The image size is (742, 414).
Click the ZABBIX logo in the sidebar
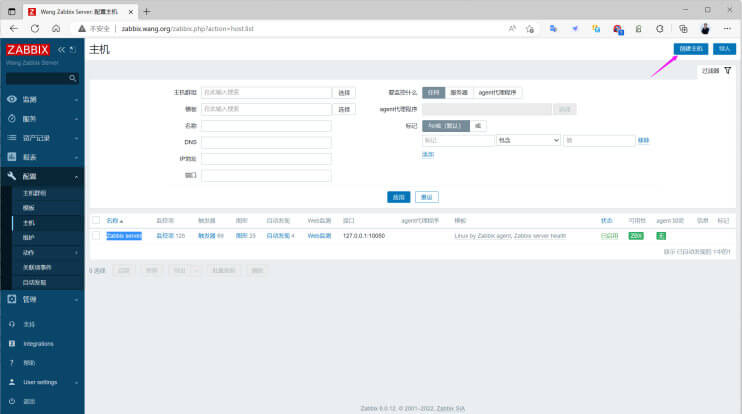(x=28, y=50)
